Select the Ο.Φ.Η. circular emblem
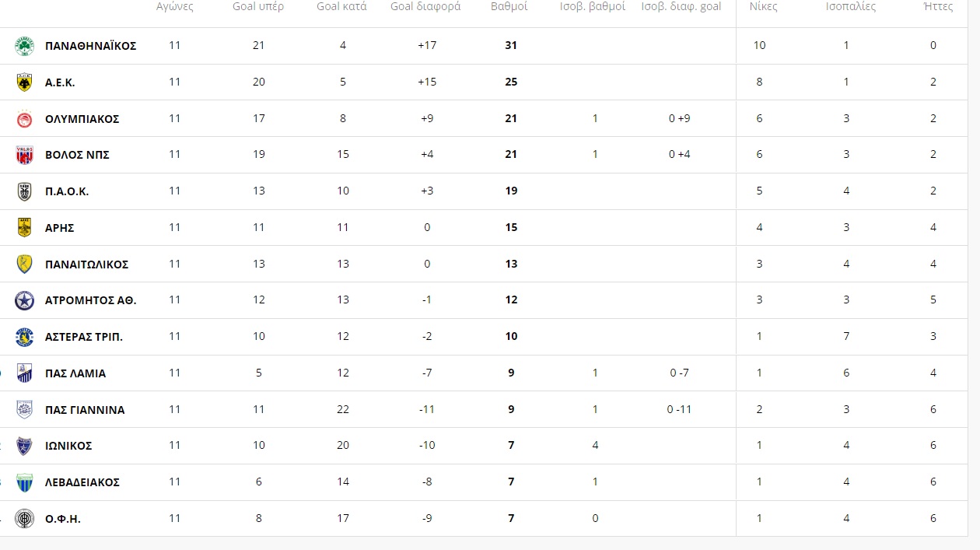The height and width of the screenshot is (550, 980). point(25,519)
